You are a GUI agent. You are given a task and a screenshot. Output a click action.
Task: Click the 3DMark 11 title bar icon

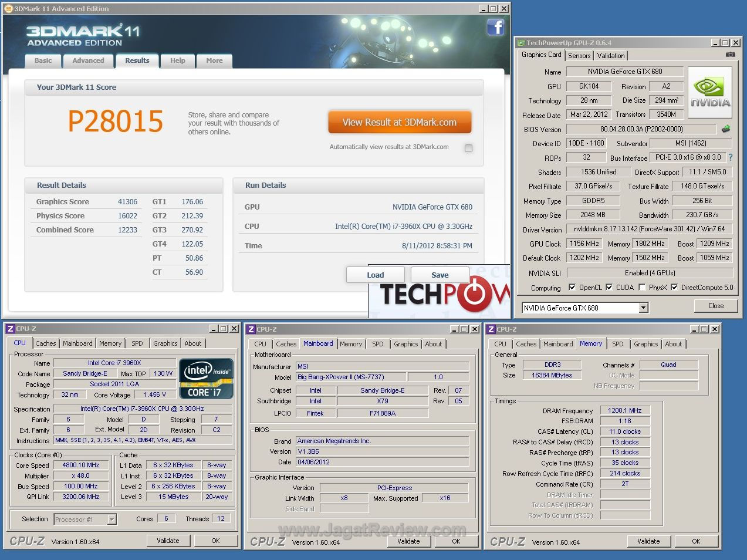point(8,9)
